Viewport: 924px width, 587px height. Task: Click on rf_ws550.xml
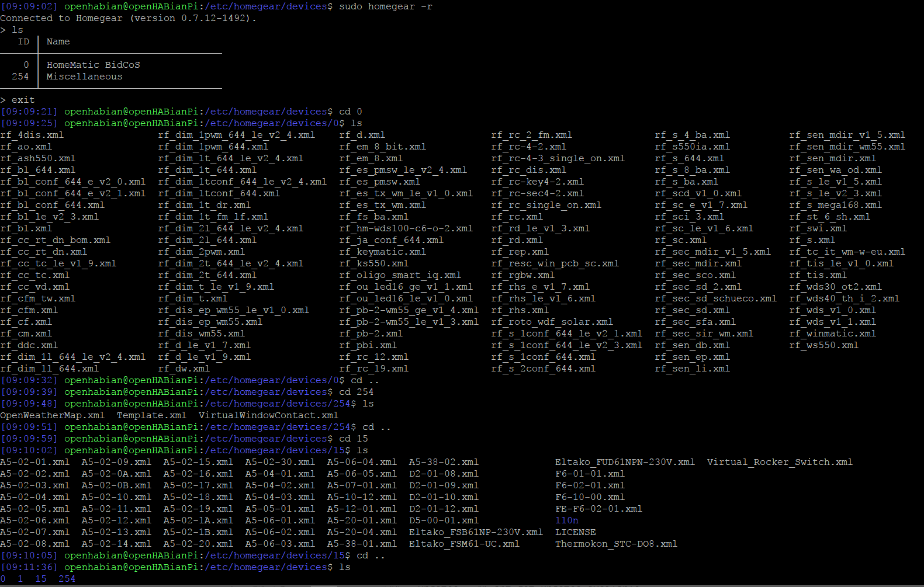(x=824, y=345)
